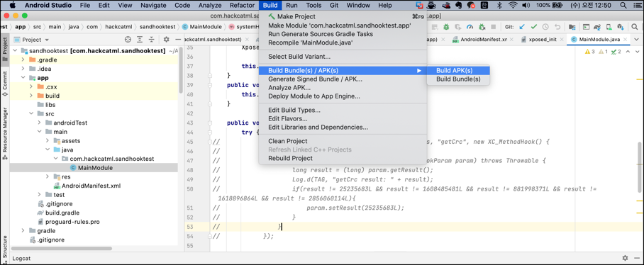Viewport: 644px width, 265px height.
Task: Collapse the app module node
Action: coord(23,78)
